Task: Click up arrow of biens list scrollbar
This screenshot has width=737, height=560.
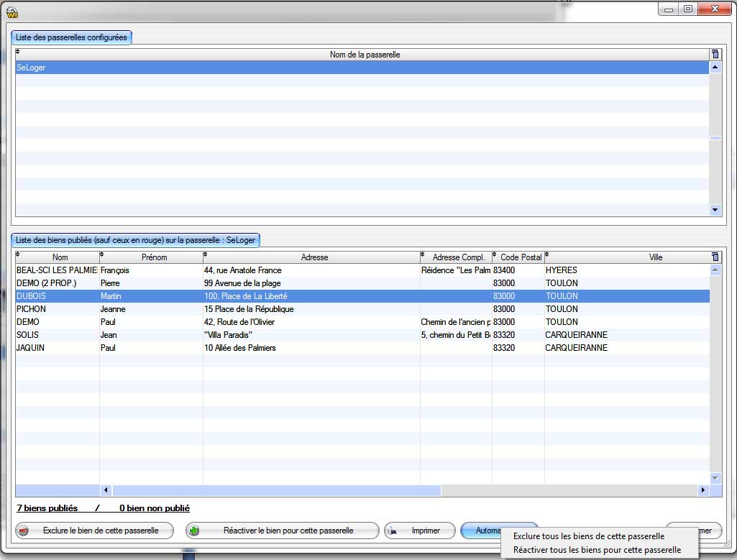Action: click(x=715, y=270)
